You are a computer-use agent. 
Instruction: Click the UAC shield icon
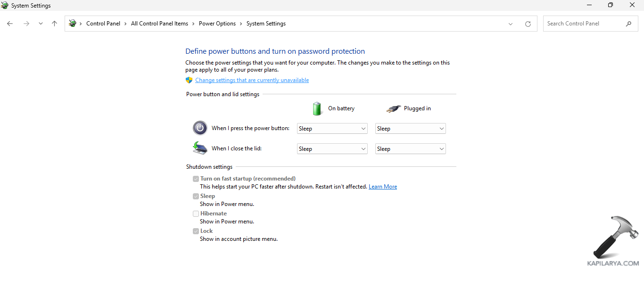pos(189,80)
